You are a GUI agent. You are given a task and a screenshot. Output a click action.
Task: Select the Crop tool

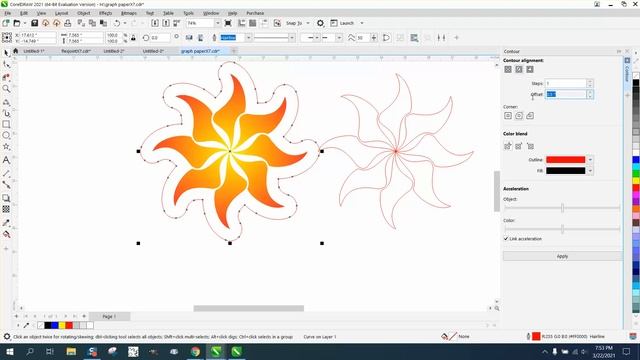pyautogui.click(x=6, y=77)
